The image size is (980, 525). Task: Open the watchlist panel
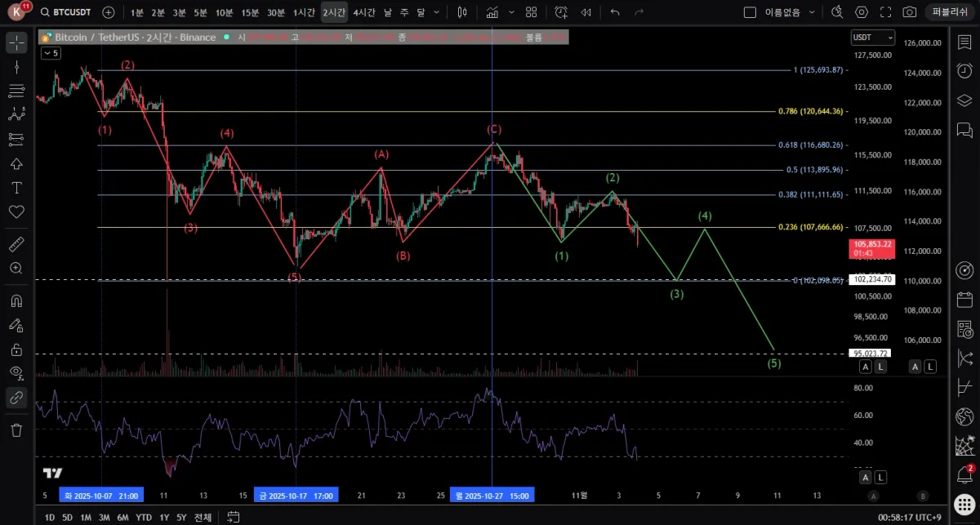point(964,43)
